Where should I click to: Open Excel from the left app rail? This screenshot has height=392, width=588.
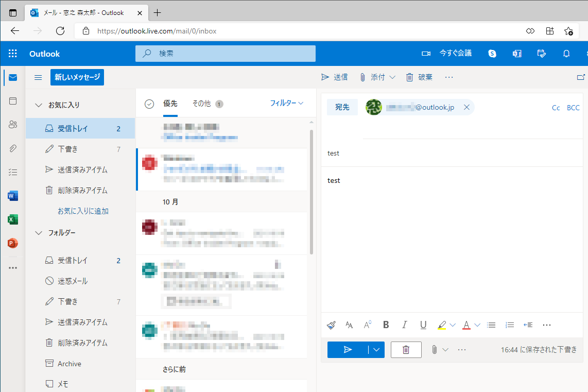tap(12, 219)
